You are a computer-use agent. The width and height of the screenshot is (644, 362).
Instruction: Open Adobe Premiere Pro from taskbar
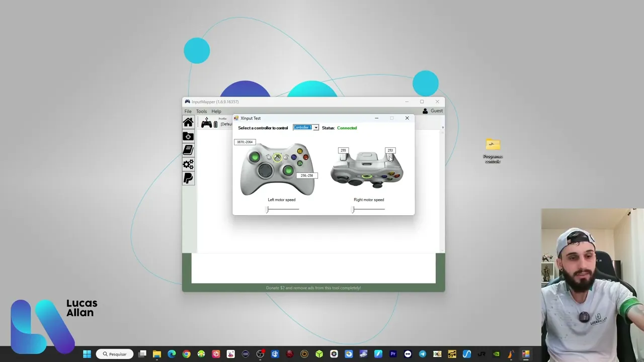click(x=393, y=354)
